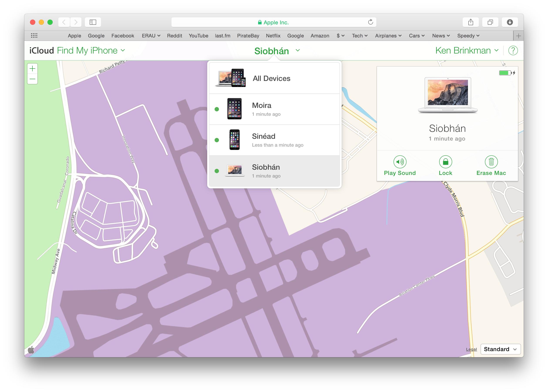Zoom out the map with minus button
The image size is (548, 392).
point(32,79)
